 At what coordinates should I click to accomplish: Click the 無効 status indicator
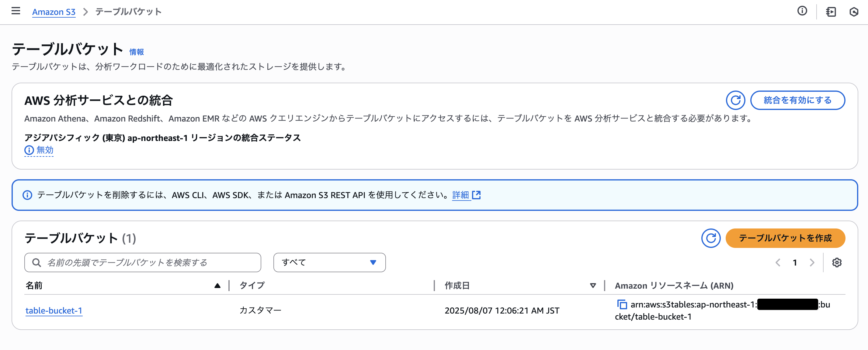(39, 150)
